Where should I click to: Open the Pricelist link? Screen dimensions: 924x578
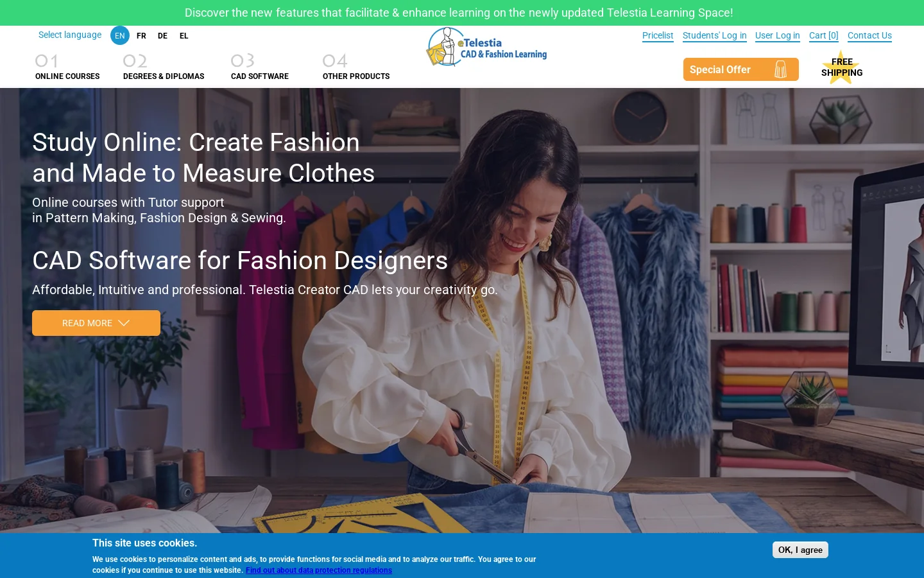tap(658, 36)
